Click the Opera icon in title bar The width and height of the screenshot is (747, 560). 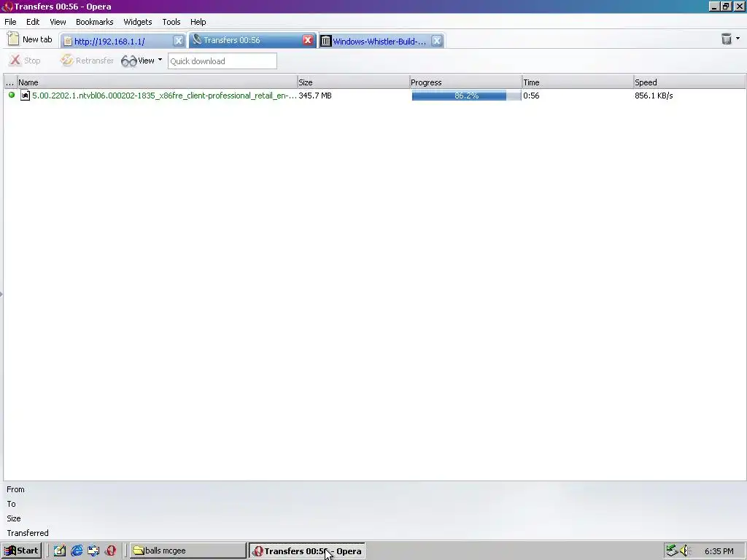(7, 7)
